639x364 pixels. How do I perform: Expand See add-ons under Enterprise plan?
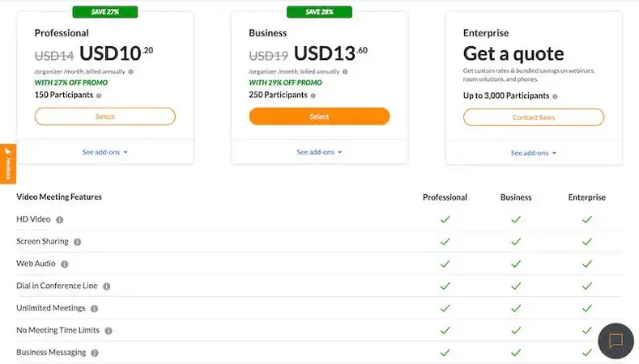pyautogui.click(x=534, y=153)
